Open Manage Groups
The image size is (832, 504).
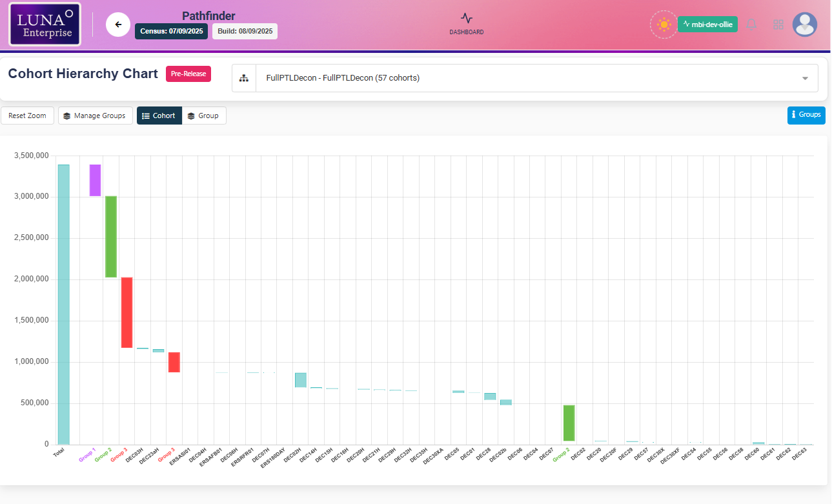(95, 116)
